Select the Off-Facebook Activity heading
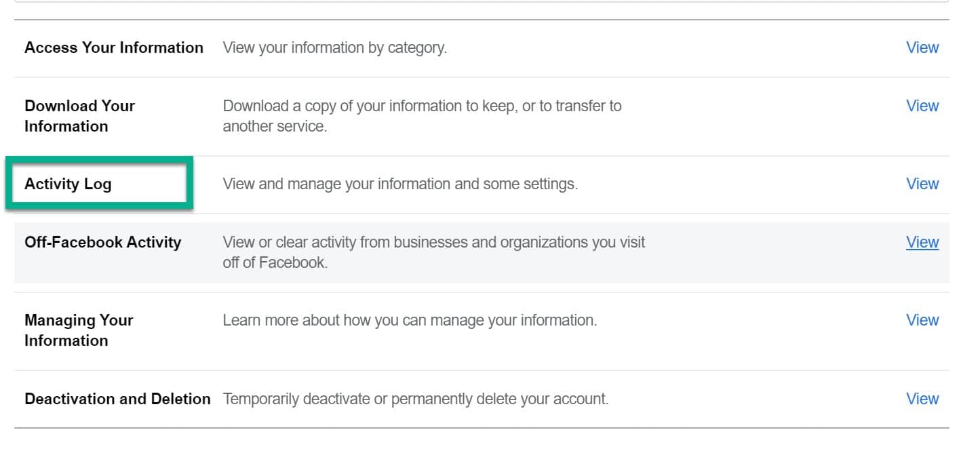Viewport: 980px width, 451px height. pos(103,242)
